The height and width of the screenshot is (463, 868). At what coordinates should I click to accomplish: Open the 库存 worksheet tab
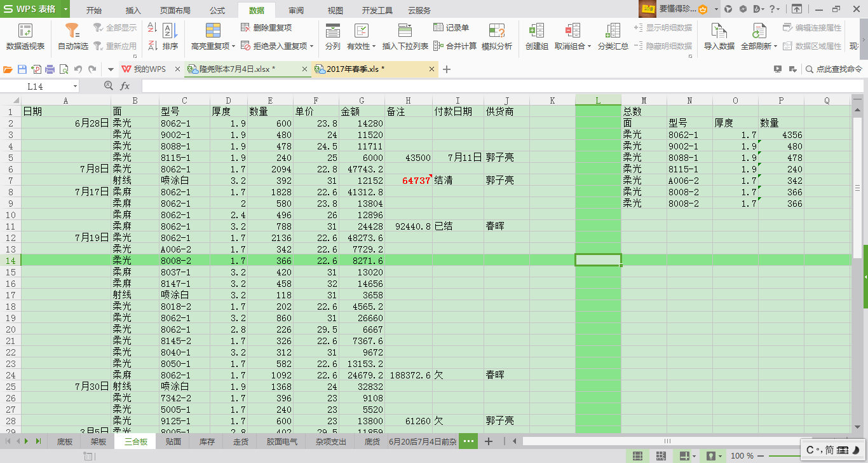point(206,441)
